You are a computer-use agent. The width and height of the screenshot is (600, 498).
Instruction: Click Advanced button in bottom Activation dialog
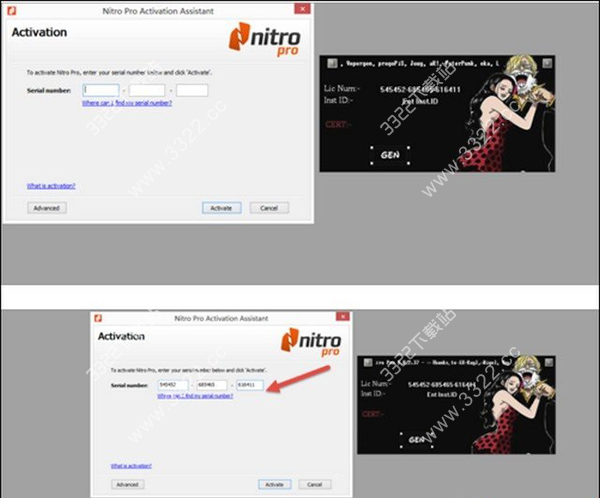coord(127,484)
